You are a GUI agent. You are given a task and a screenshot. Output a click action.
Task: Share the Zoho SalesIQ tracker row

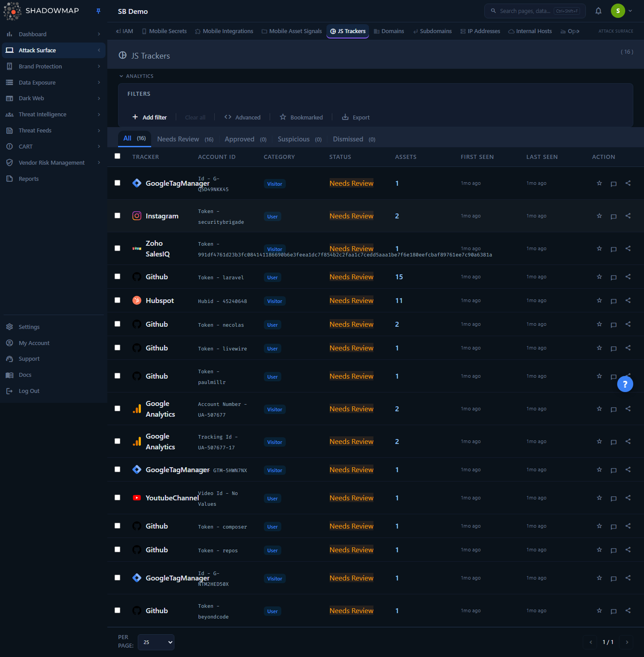pos(628,248)
